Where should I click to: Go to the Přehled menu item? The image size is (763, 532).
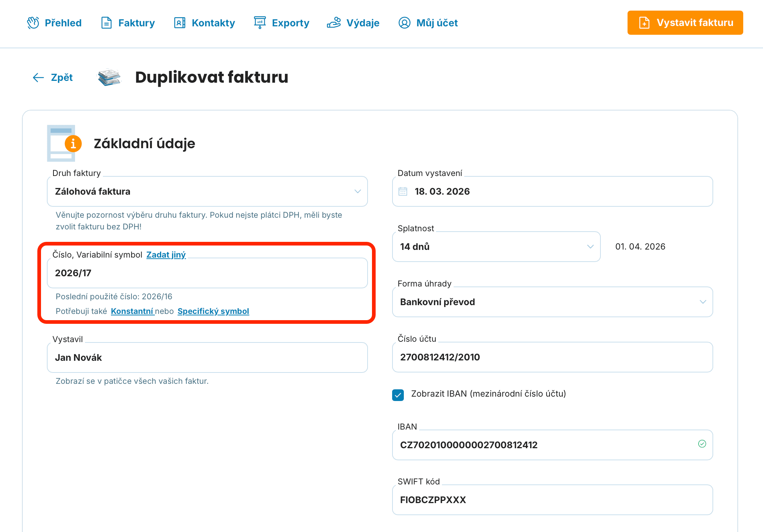[54, 23]
